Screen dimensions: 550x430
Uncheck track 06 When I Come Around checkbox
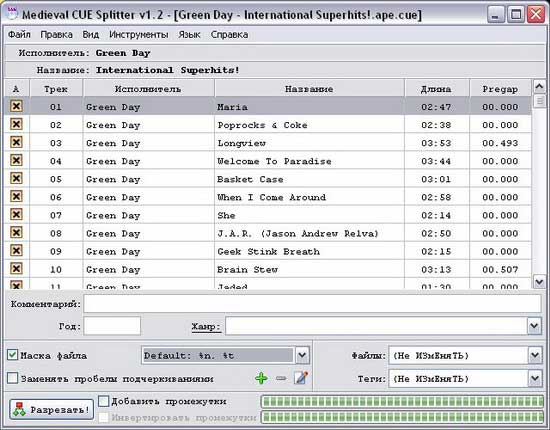pos(16,196)
